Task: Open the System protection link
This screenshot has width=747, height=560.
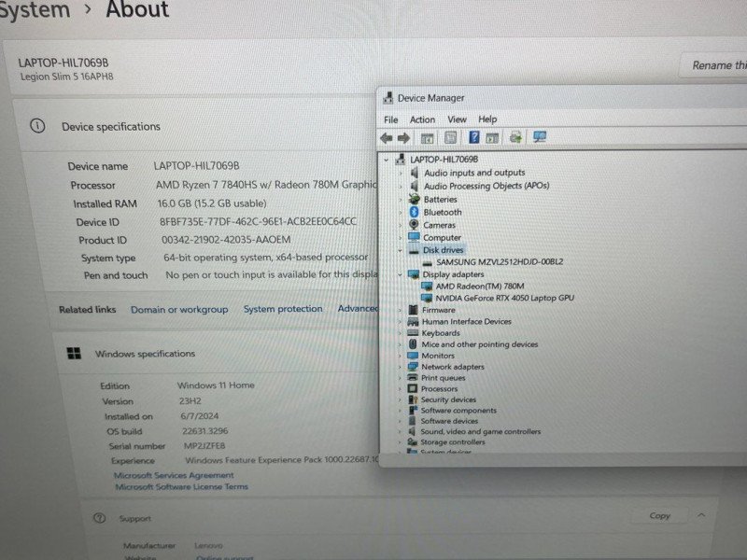Action: (283, 309)
